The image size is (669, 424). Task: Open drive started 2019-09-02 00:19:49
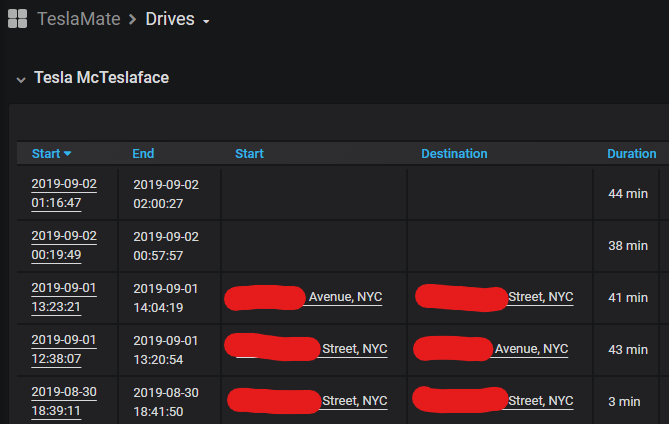point(64,245)
